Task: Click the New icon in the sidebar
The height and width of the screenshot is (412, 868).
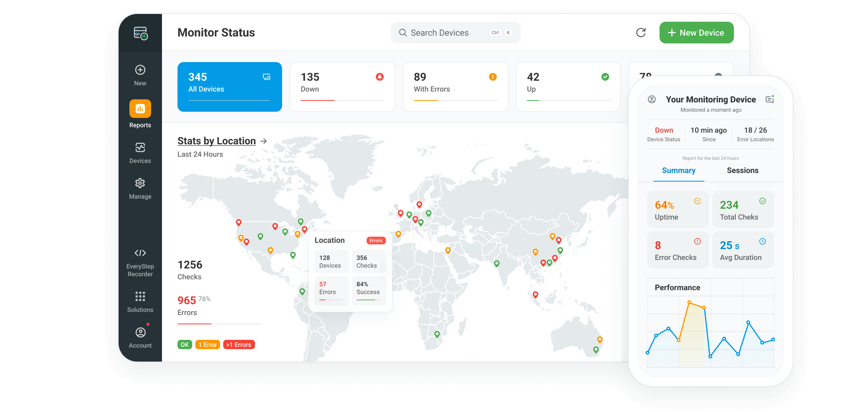Action: pos(140,70)
